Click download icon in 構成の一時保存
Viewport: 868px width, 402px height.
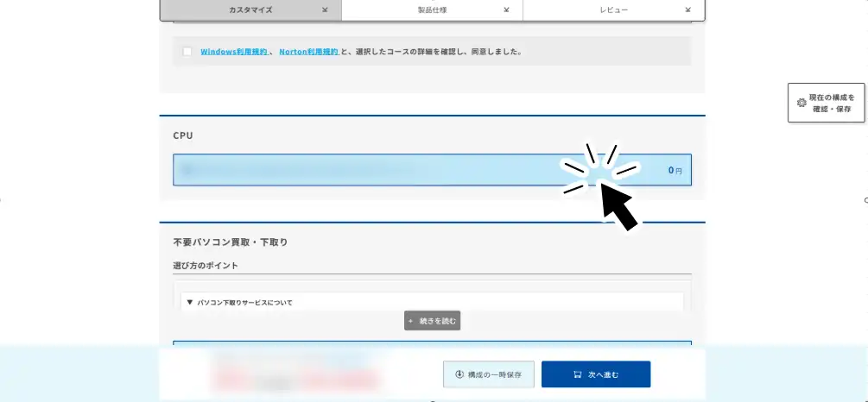coord(459,374)
